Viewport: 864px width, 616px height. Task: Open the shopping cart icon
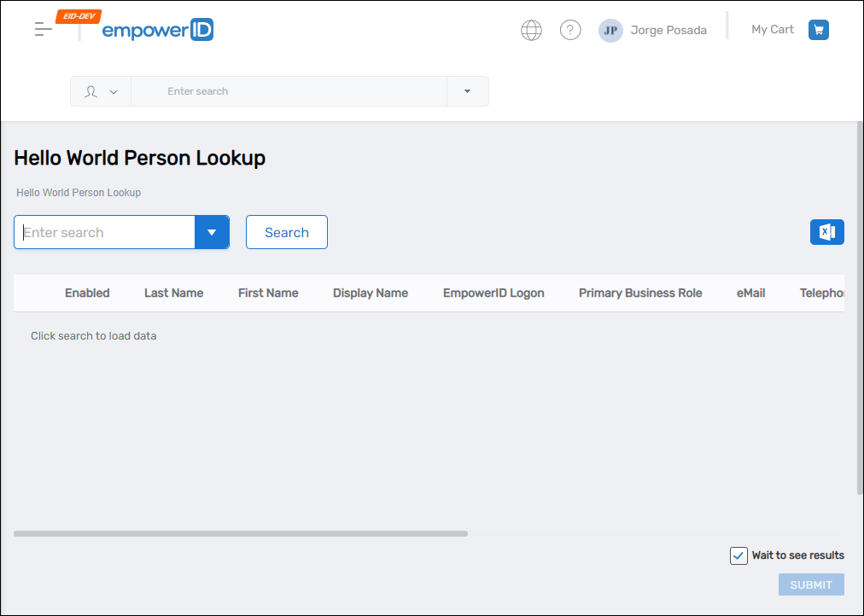click(818, 29)
